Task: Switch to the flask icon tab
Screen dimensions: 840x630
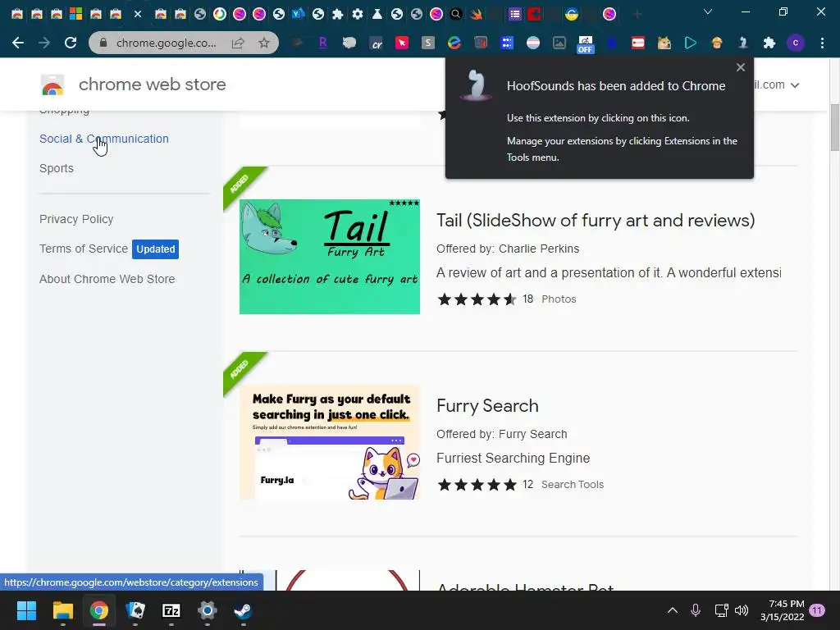Action: tap(377, 14)
